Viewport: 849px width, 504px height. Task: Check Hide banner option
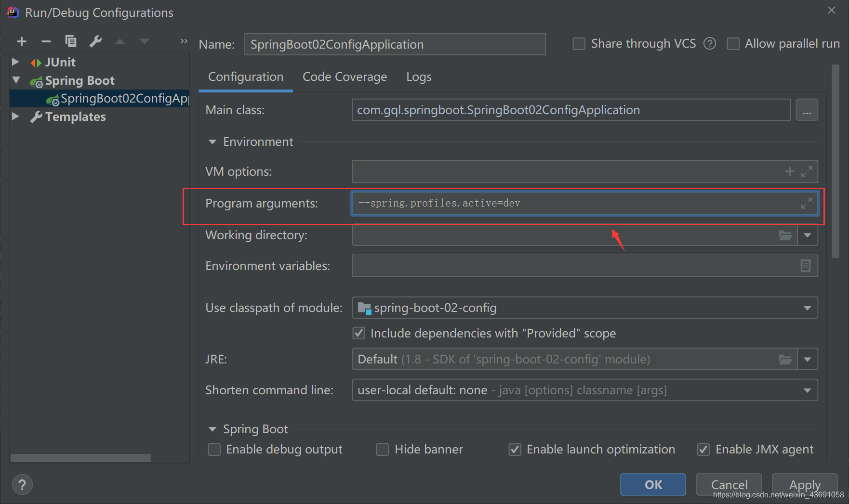point(383,450)
